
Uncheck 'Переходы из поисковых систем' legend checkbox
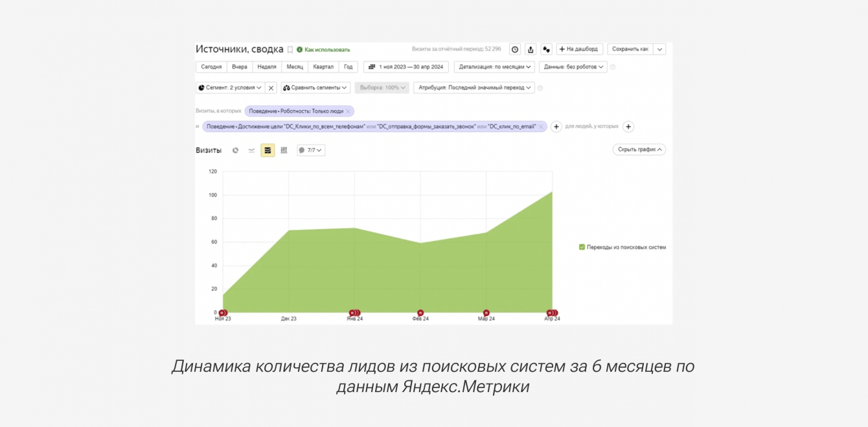point(582,247)
